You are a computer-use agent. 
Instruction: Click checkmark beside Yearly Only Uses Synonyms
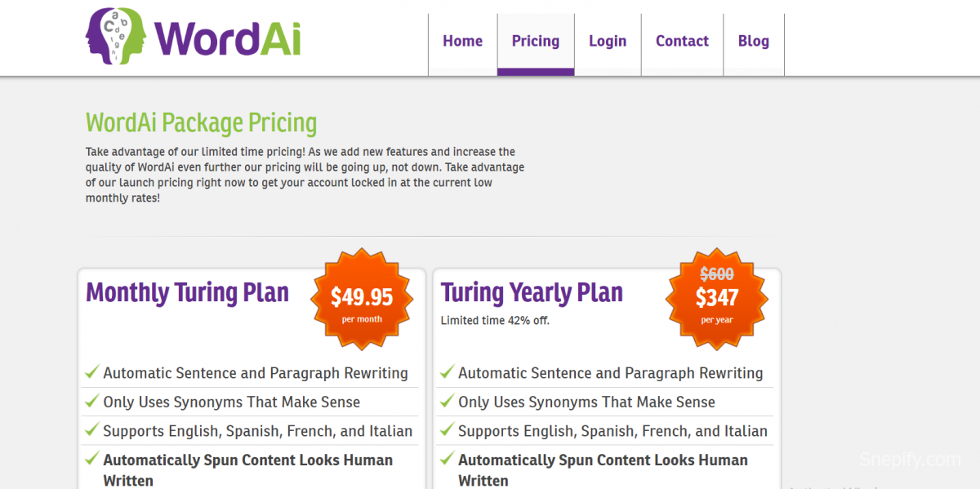tap(447, 402)
